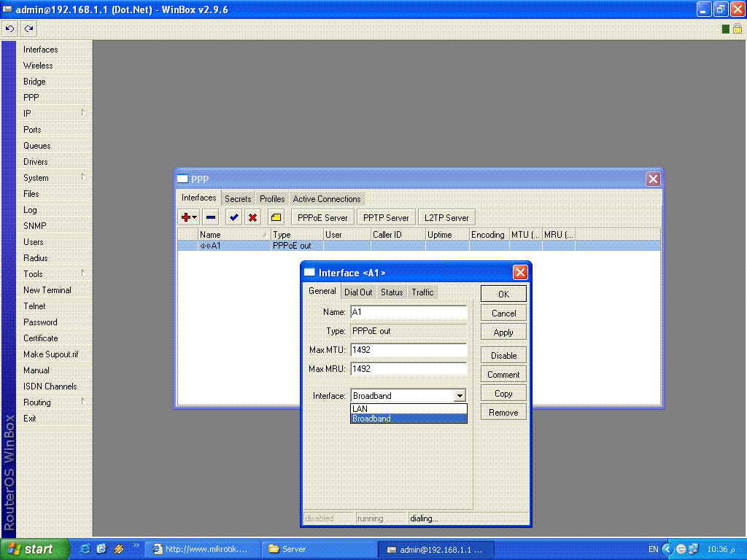Click the Comment button in dialog
Image resolution: width=747 pixels, height=560 pixels.
click(503, 374)
